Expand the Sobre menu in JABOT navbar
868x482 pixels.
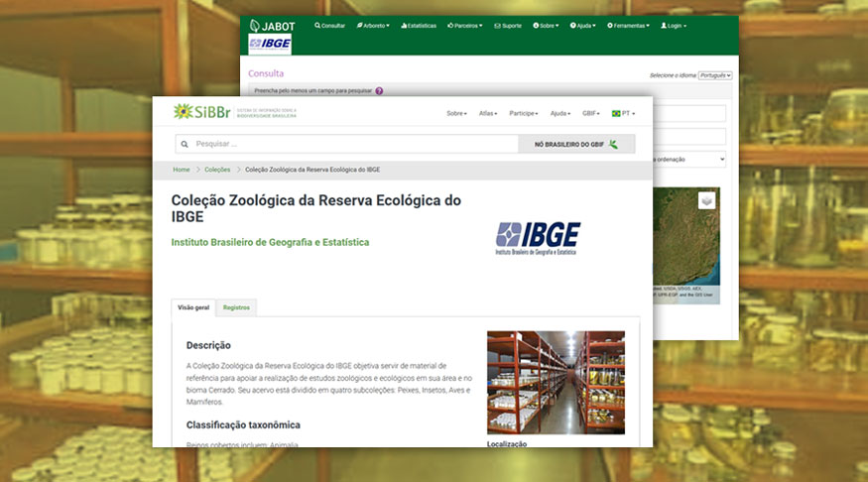(546, 26)
